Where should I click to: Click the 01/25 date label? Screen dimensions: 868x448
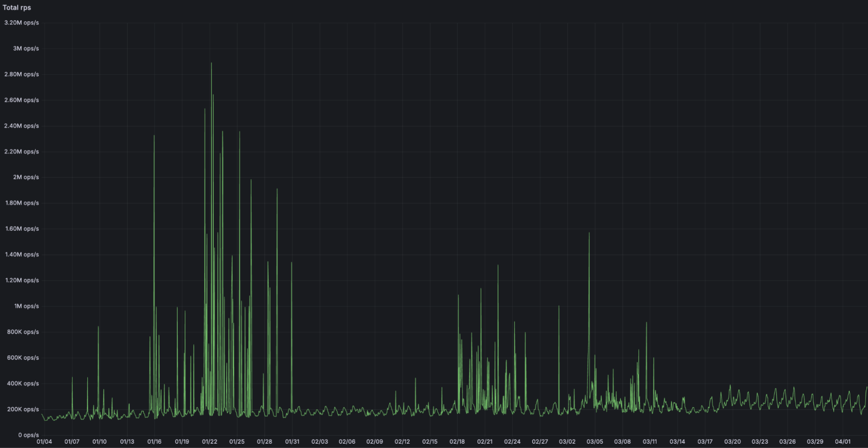tap(237, 442)
